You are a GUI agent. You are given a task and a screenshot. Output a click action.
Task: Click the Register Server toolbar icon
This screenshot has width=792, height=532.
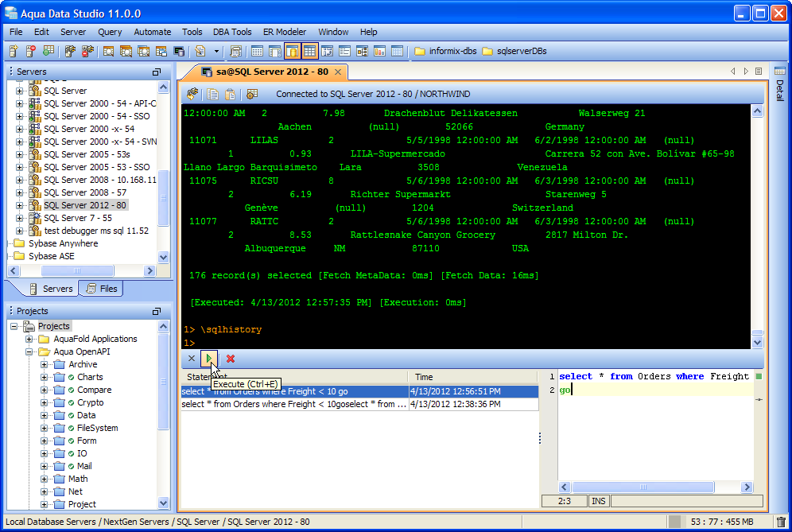(14, 51)
